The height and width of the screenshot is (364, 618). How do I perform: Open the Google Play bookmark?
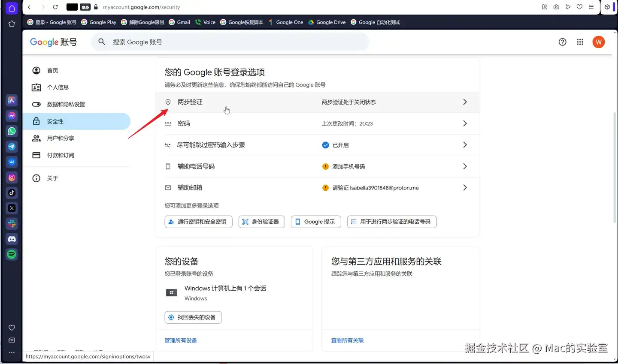pyautogui.click(x=99, y=22)
